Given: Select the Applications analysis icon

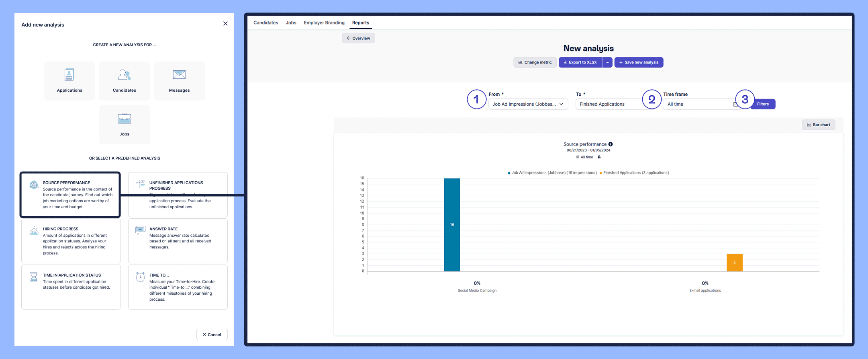Looking at the screenshot, I should pyautogui.click(x=69, y=75).
